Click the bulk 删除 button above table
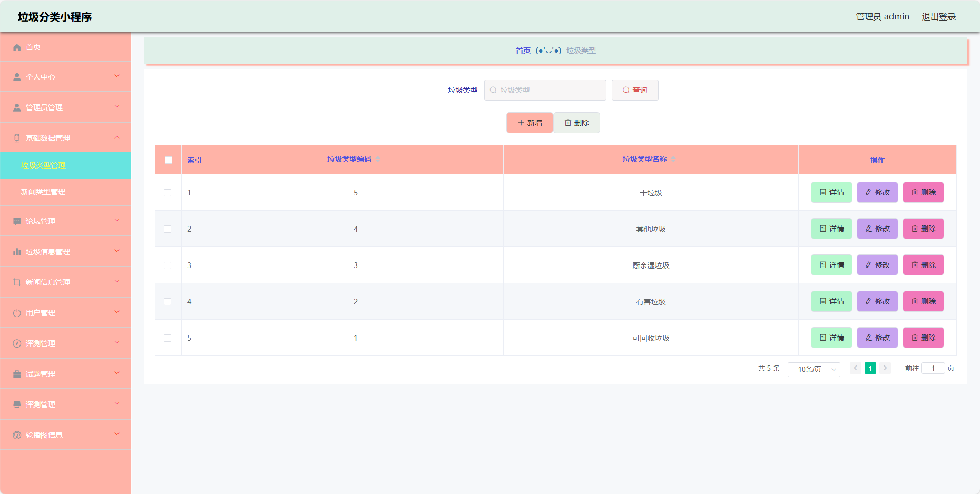 pyautogui.click(x=576, y=123)
